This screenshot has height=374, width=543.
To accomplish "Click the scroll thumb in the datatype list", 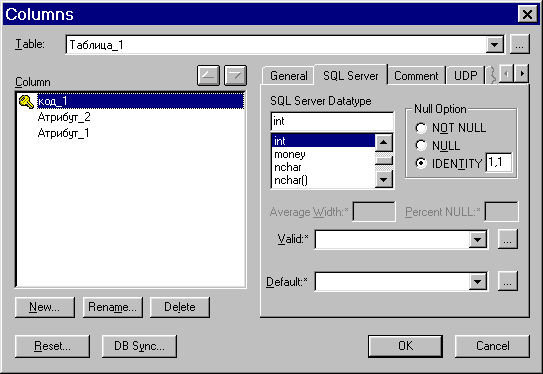I will [384, 160].
